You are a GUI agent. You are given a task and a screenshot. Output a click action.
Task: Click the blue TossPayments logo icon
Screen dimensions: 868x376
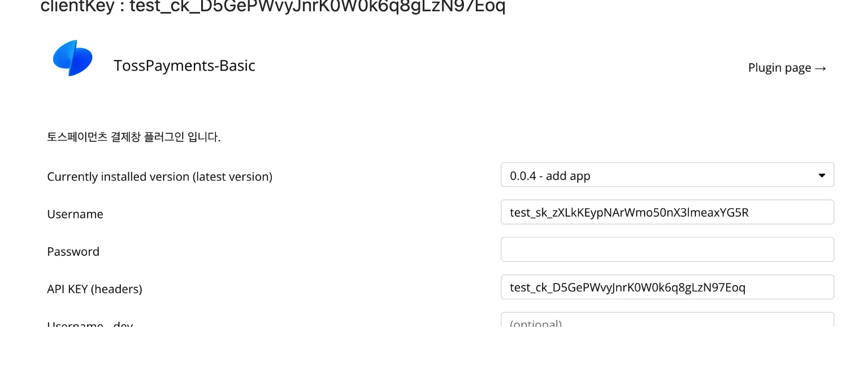72,59
